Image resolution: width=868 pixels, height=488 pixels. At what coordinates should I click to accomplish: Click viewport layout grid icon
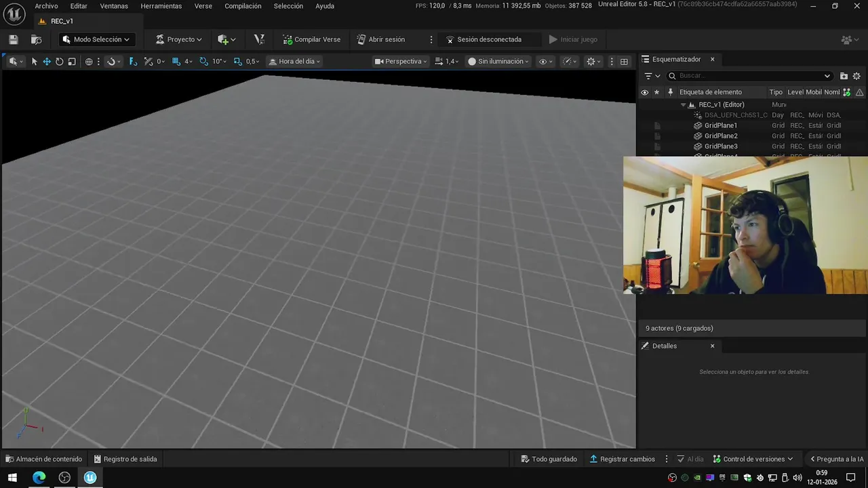coord(624,61)
